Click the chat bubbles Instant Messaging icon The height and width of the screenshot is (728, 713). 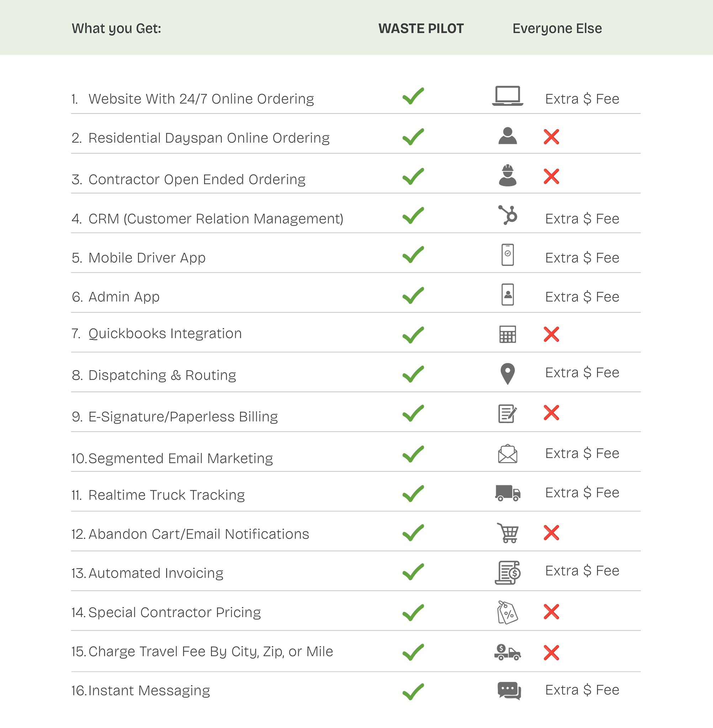tap(509, 691)
